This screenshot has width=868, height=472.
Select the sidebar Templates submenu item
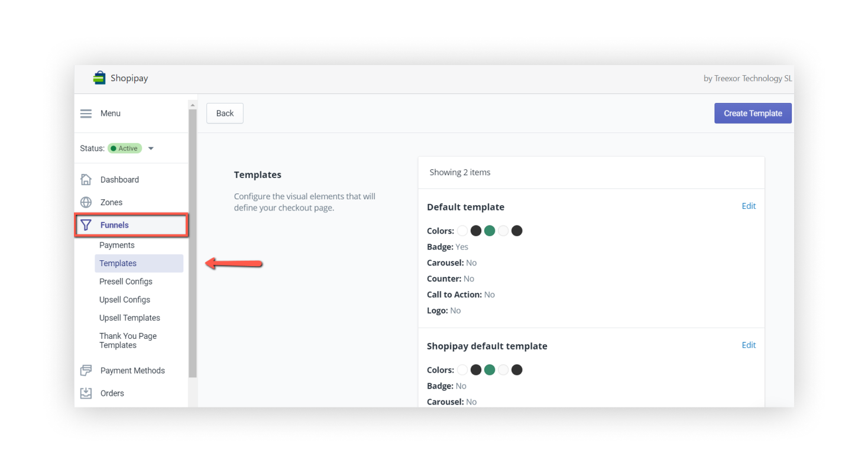click(x=139, y=263)
